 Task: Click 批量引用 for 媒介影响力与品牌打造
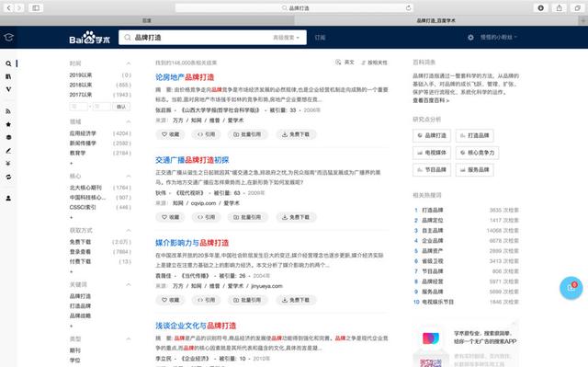[x=247, y=300]
